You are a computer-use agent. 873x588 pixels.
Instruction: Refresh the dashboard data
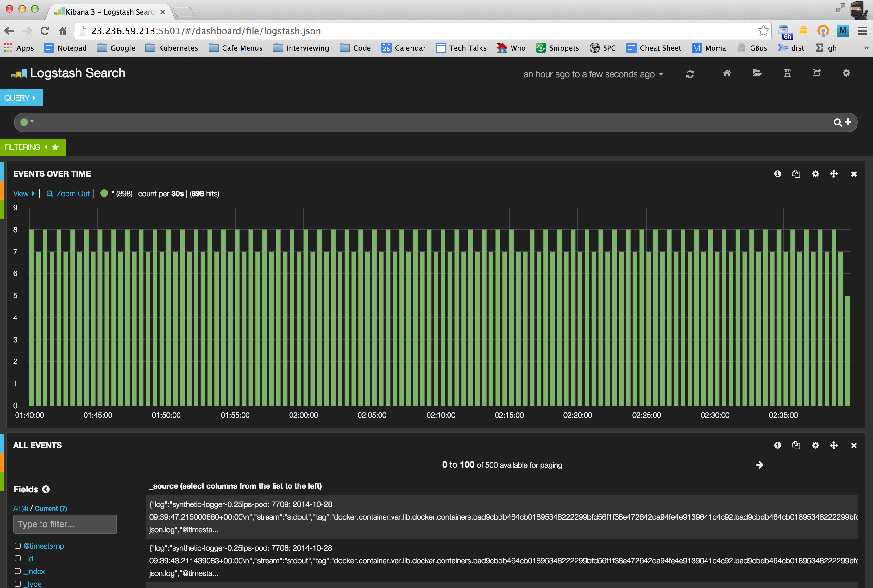point(690,74)
